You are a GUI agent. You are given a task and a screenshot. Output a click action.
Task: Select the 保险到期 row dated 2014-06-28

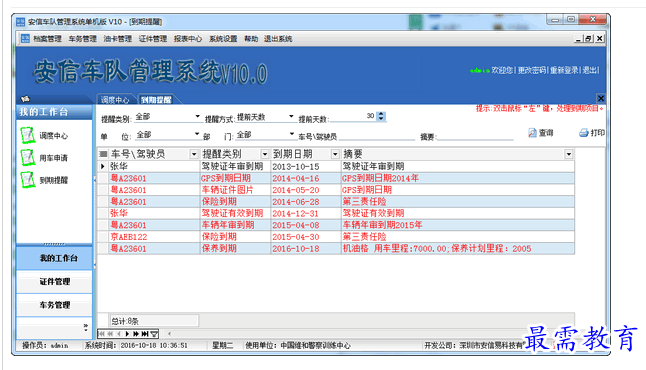(x=336, y=201)
